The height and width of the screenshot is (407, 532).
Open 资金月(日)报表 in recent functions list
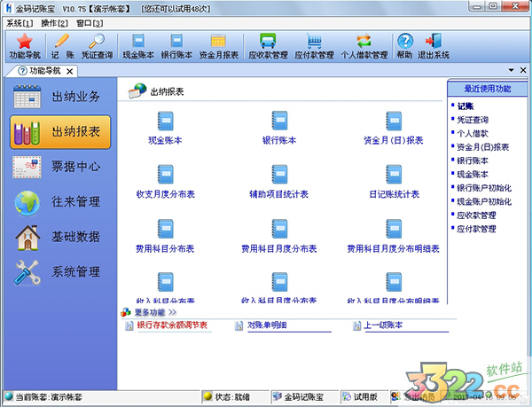483,147
